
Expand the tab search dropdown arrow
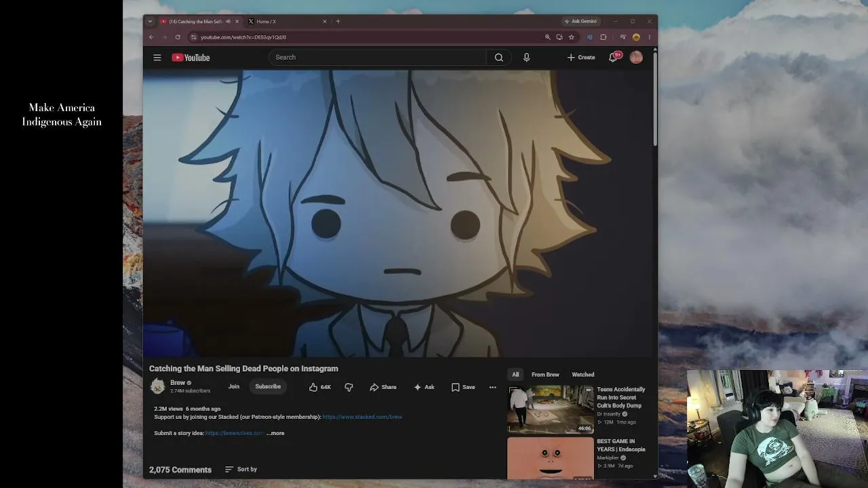(150, 22)
